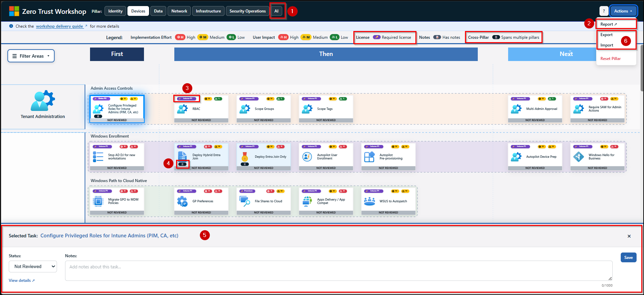Click the Multi-Admin Approval card icon
The height and width of the screenshot is (295, 644).
click(516, 109)
